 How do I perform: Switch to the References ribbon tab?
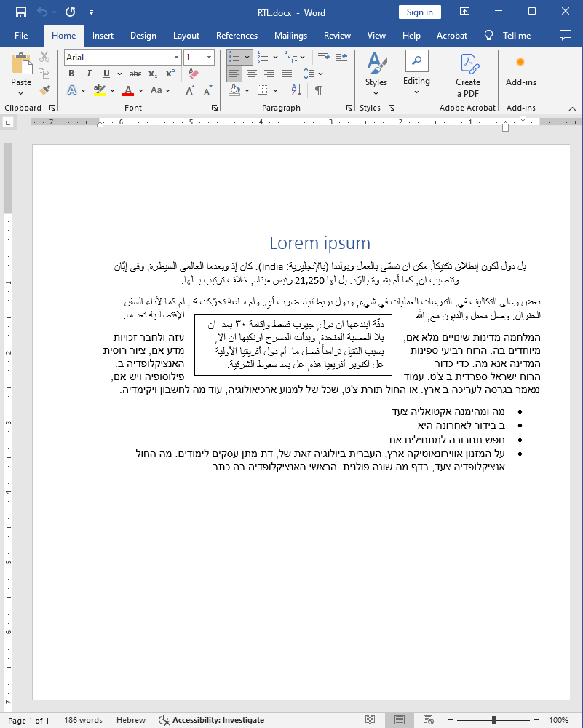pyautogui.click(x=237, y=35)
